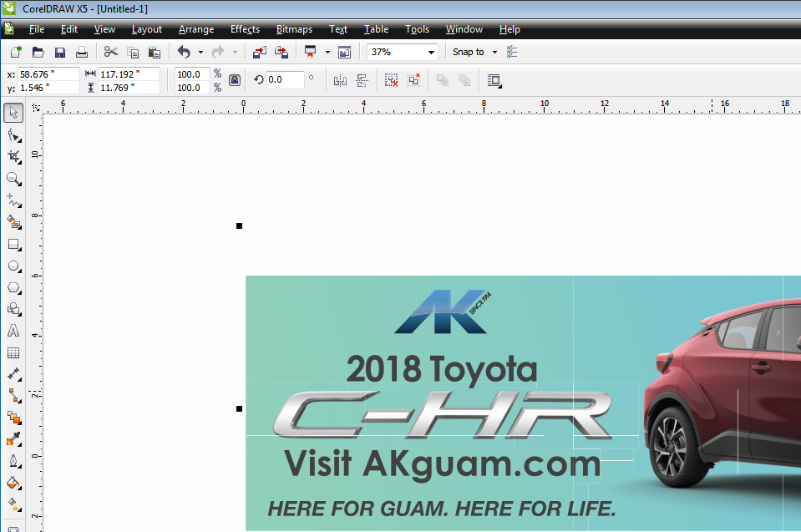Open the Table menu
This screenshot has width=801, height=532.
pyautogui.click(x=377, y=29)
